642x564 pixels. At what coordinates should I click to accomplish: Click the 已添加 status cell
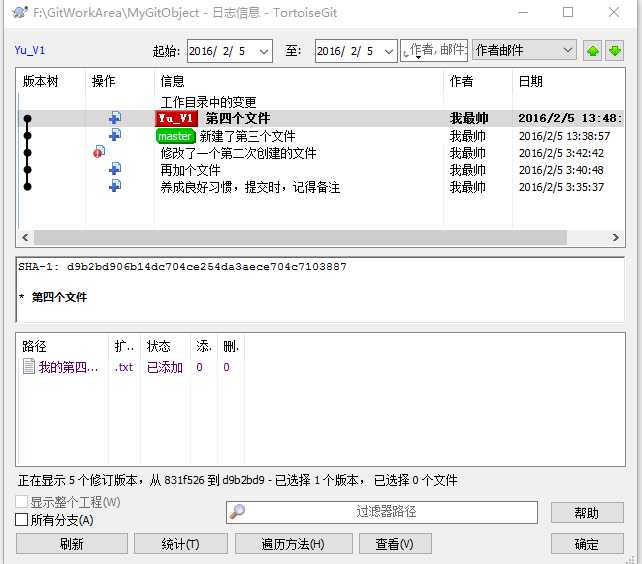(x=165, y=367)
